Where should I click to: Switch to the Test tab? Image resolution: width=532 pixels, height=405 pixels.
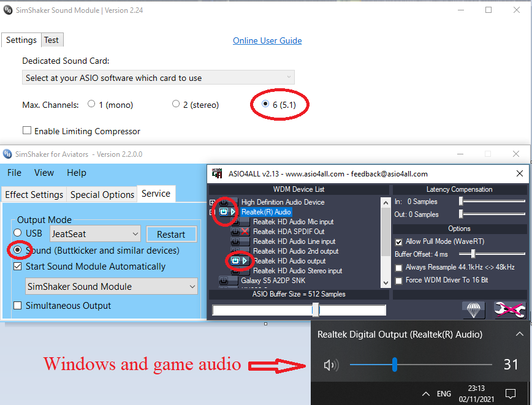click(51, 40)
